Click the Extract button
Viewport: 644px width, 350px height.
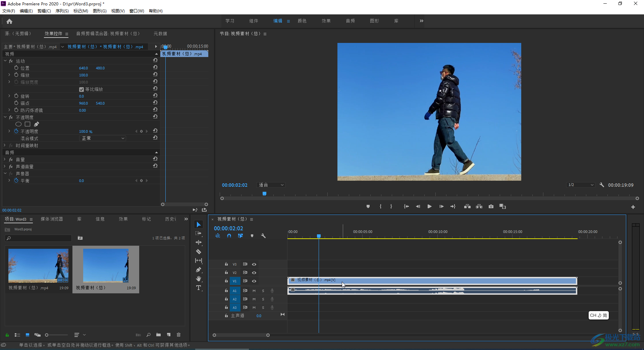(479, 207)
